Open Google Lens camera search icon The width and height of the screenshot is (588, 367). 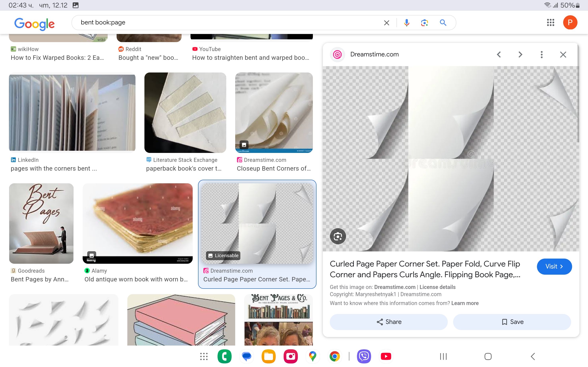click(x=424, y=23)
